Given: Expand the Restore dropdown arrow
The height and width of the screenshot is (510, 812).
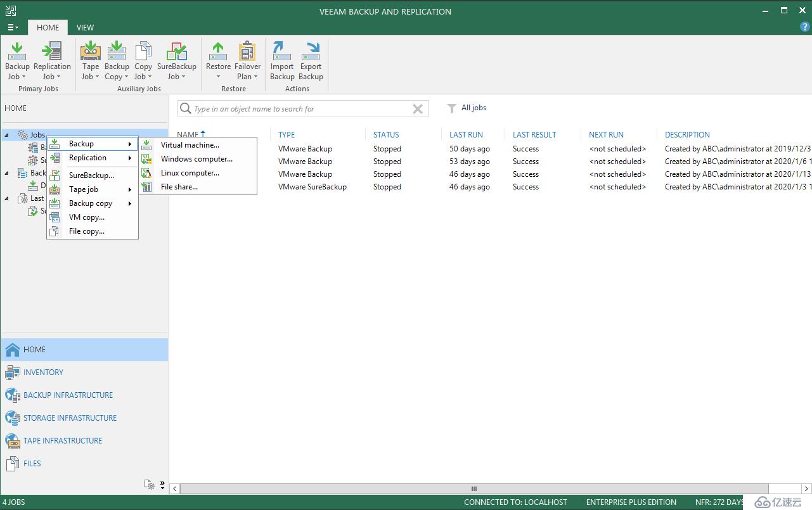Looking at the screenshot, I should pyautogui.click(x=218, y=77).
